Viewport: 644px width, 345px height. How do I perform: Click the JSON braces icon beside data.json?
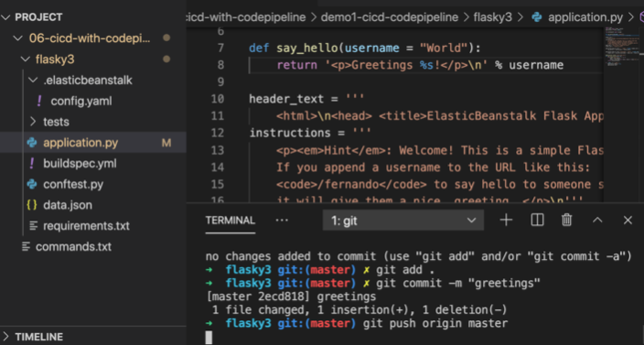click(32, 205)
